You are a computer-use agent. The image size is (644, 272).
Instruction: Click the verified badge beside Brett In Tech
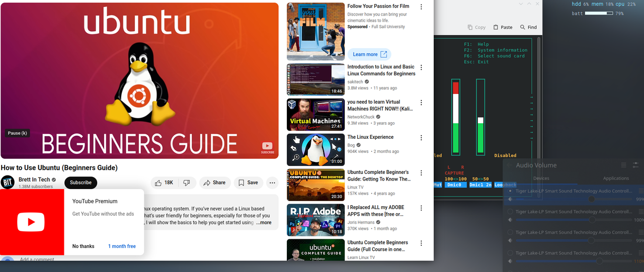pos(55,179)
